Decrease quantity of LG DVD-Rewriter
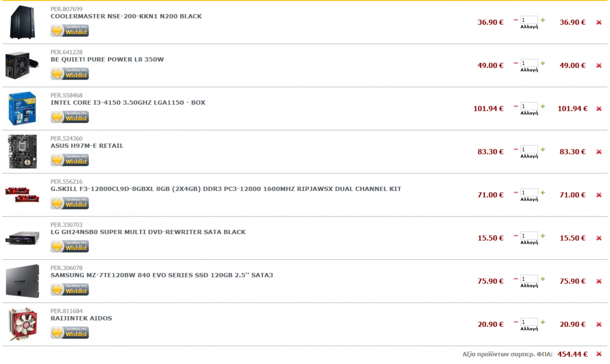The width and height of the screenshot is (610, 364). point(516,236)
